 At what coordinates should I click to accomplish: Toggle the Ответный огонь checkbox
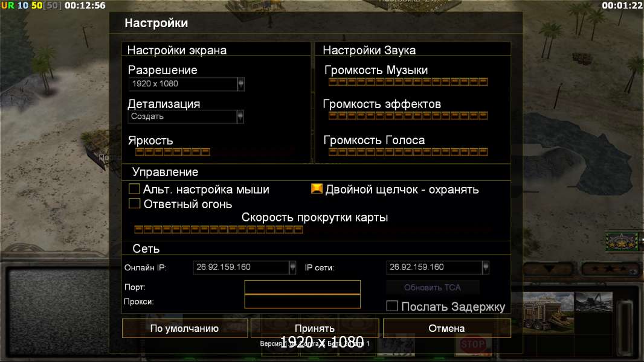pyautogui.click(x=134, y=203)
